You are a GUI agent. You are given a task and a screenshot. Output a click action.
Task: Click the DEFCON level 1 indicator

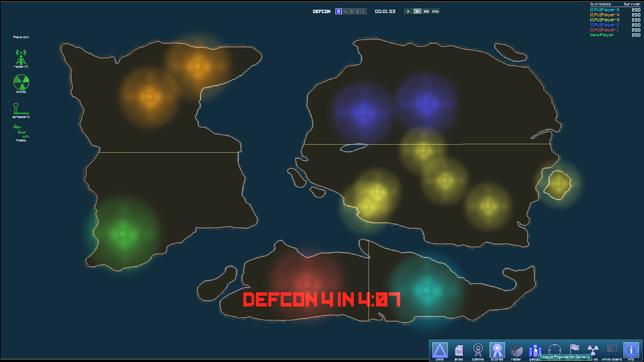point(363,11)
